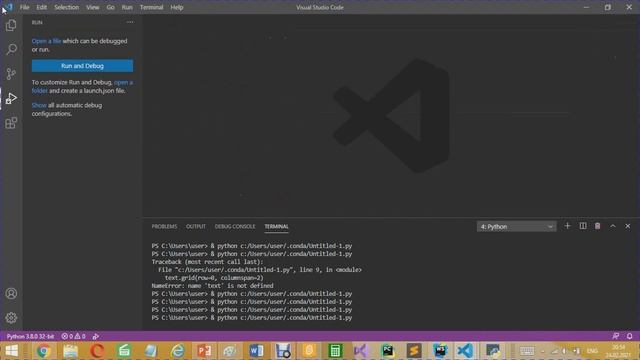Screen dimensions: 640x360
Task: Split the terminal with split icon
Action: pyautogui.click(x=583, y=226)
